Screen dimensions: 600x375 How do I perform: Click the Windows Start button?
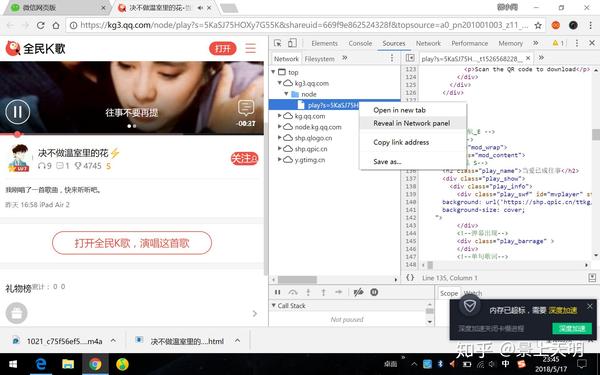point(13,364)
